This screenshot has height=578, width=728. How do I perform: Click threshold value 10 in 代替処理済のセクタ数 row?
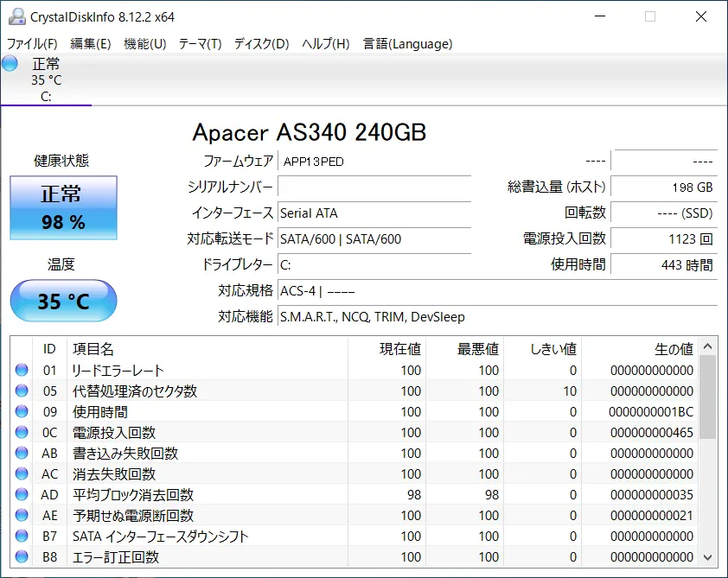(570, 391)
